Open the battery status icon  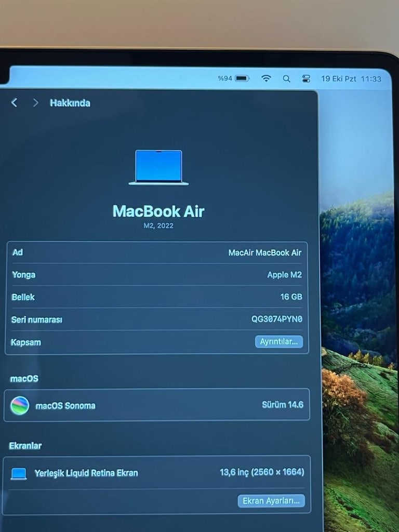tap(242, 78)
